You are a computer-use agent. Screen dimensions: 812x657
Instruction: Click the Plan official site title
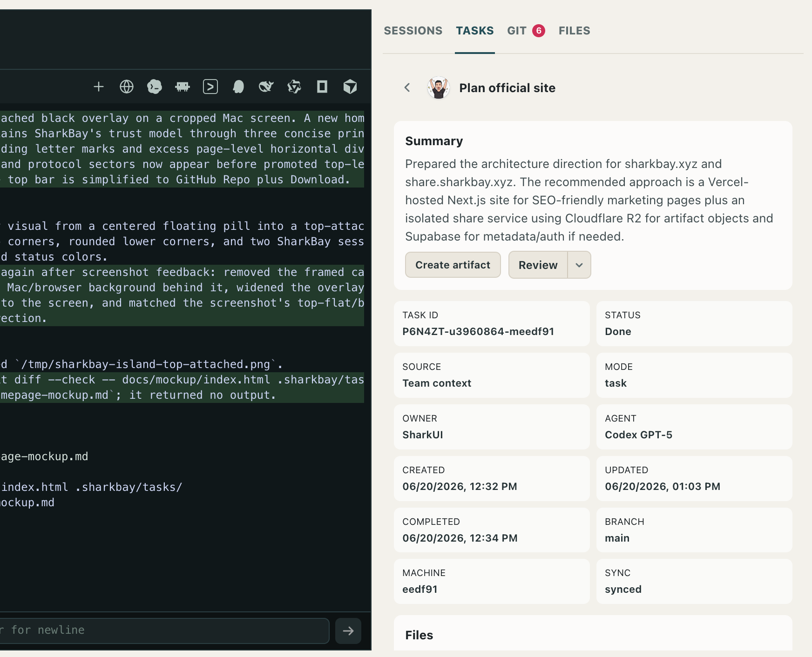pyautogui.click(x=507, y=88)
